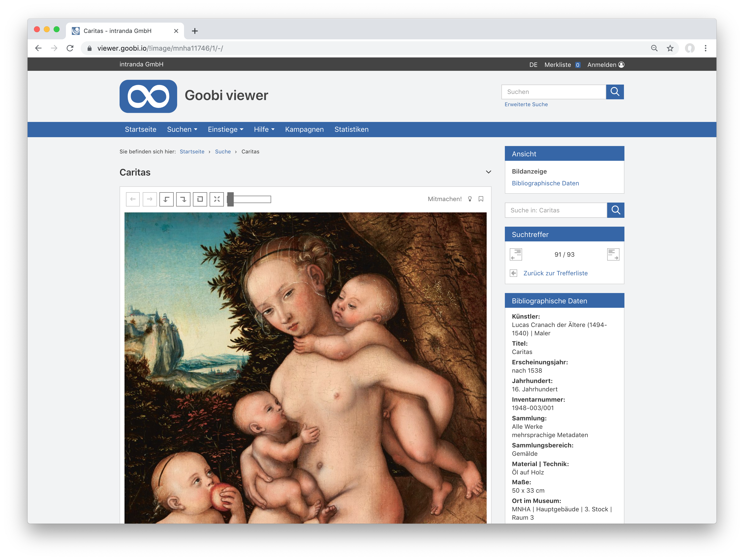
Task: Rotate image right in viewer toolbar
Action: (x=183, y=199)
